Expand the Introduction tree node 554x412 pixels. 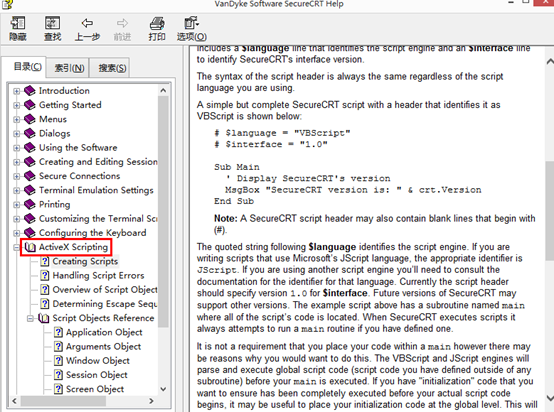click(x=16, y=91)
